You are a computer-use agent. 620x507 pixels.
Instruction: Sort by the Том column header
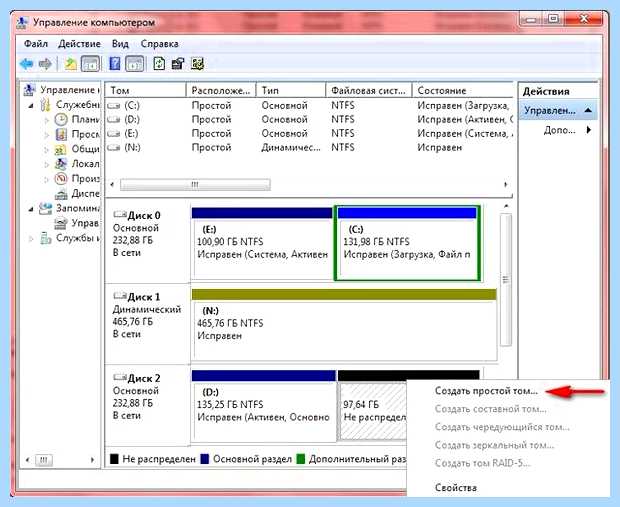coord(145,90)
